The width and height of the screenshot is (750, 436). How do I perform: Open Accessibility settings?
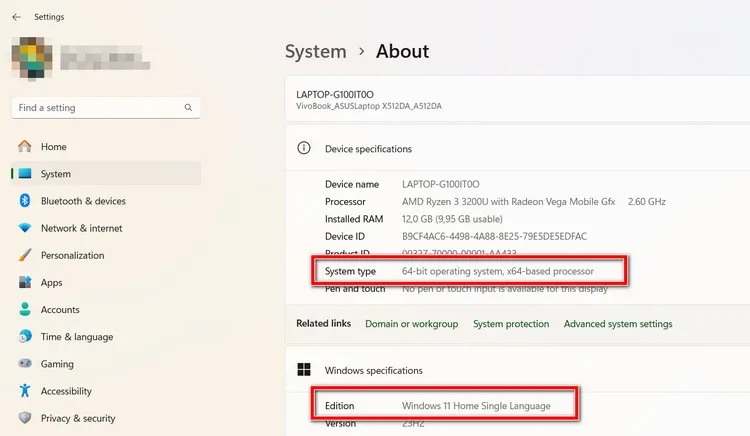pos(66,391)
